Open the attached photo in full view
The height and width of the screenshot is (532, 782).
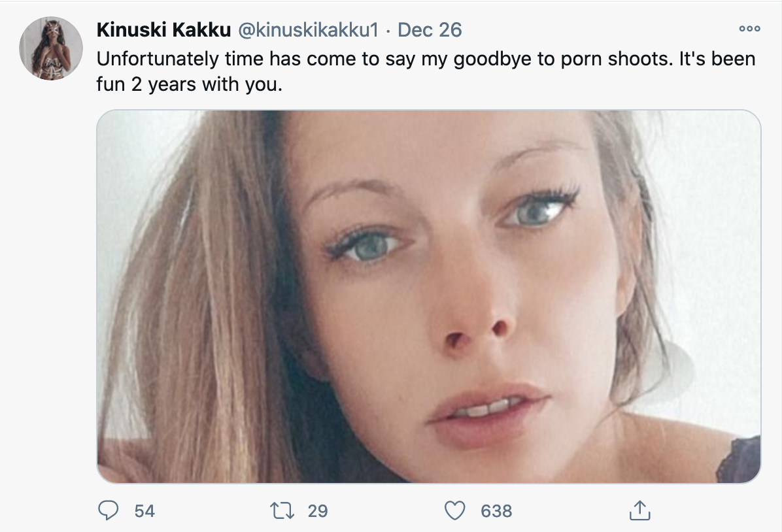tap(428, 296)
